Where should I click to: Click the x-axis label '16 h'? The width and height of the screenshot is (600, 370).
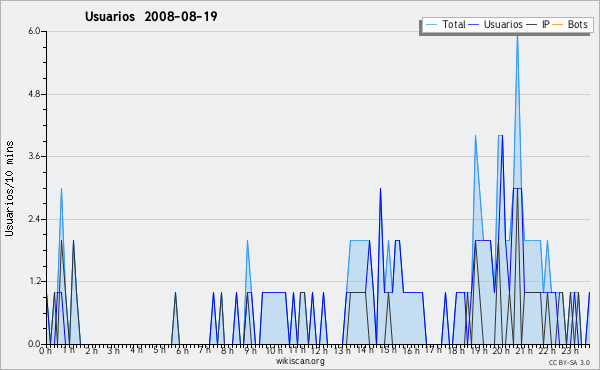tap(411, 351)
